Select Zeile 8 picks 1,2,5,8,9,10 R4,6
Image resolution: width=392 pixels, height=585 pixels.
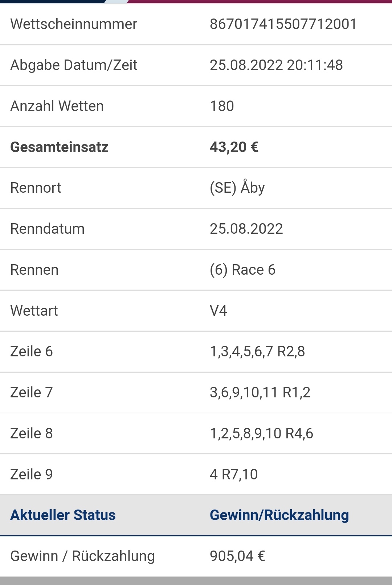point(261,434)
